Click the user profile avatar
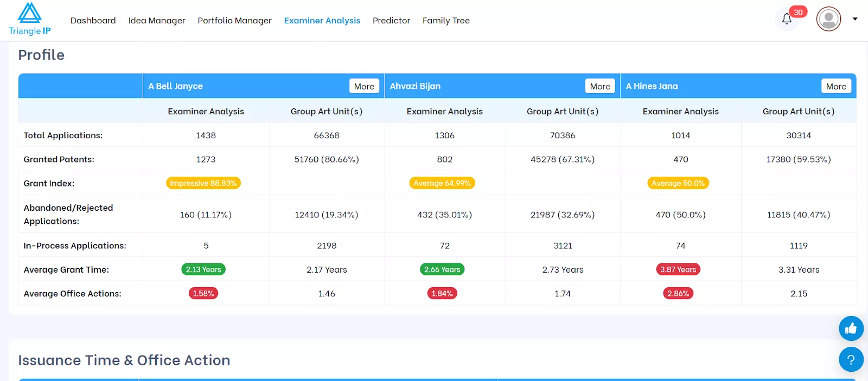This screenshot has width=868, height=381. (x=828, y=20)
